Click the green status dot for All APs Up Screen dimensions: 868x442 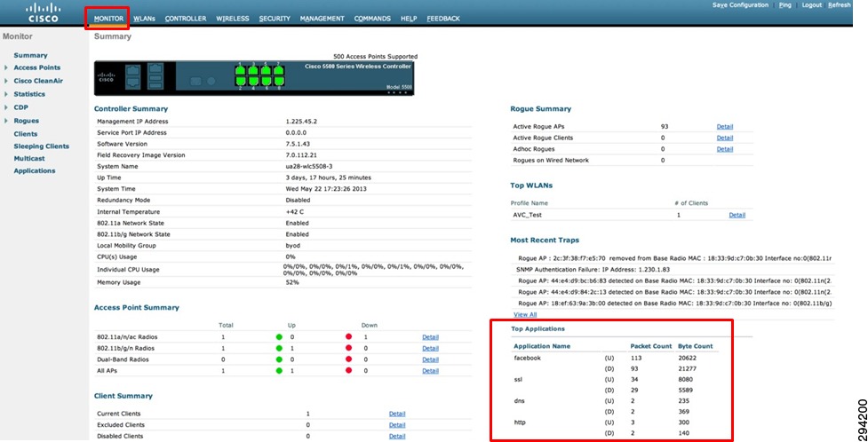pos(279,370)
